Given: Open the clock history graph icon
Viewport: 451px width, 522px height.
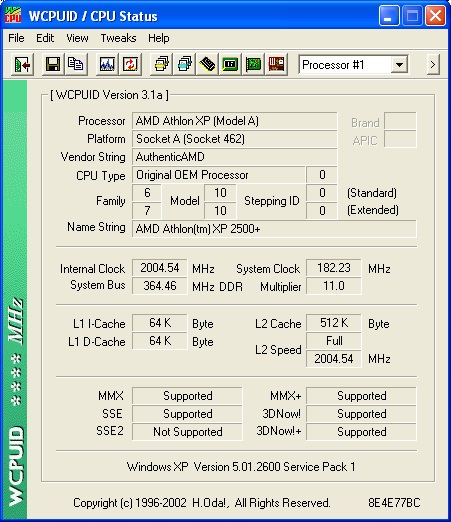Looking at the screenshot, I should click(107, 64).
